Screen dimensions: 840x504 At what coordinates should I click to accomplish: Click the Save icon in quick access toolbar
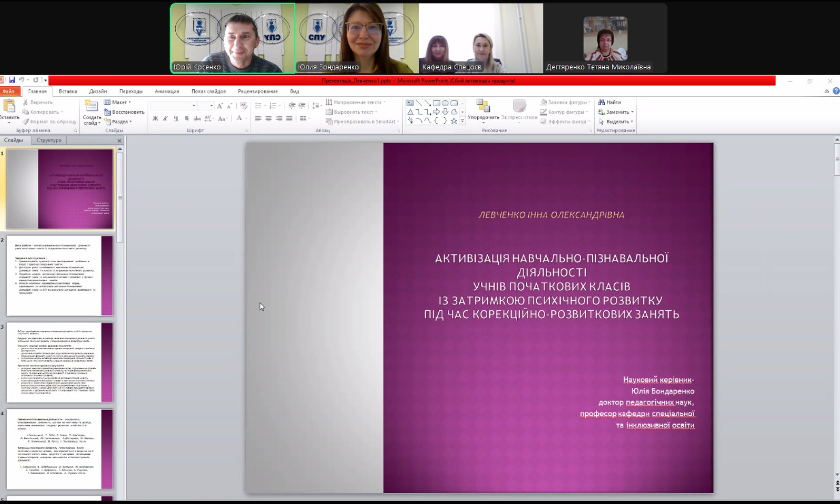pos(12,80)
